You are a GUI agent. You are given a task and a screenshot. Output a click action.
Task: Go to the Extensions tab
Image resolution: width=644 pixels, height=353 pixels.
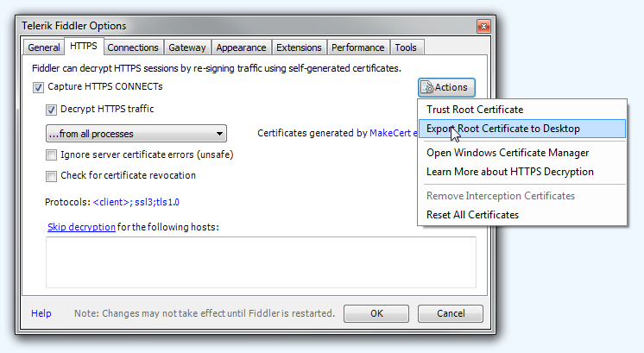click(299, 47)
